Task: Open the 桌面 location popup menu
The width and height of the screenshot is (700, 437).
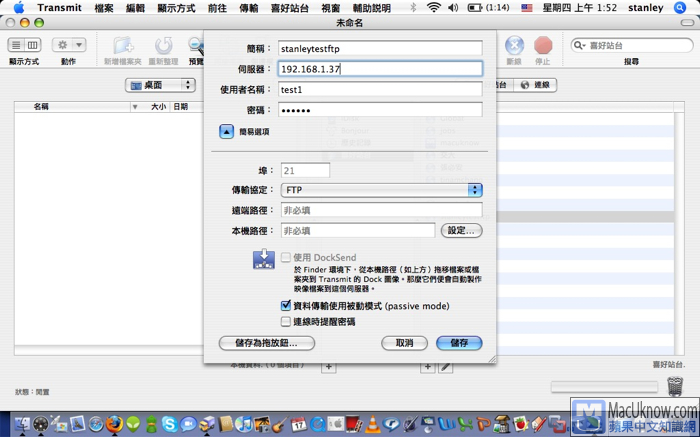Action: coord(160,85)
